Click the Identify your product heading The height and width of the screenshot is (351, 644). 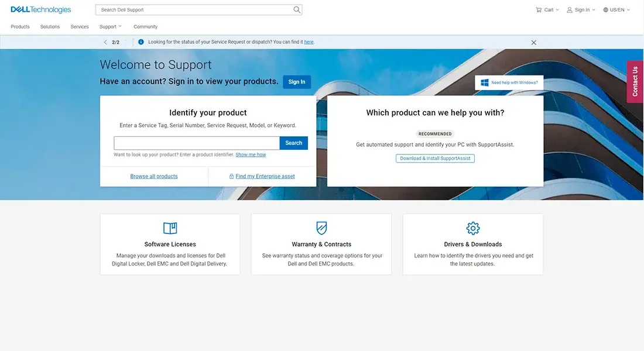click(x=208, y=112)
